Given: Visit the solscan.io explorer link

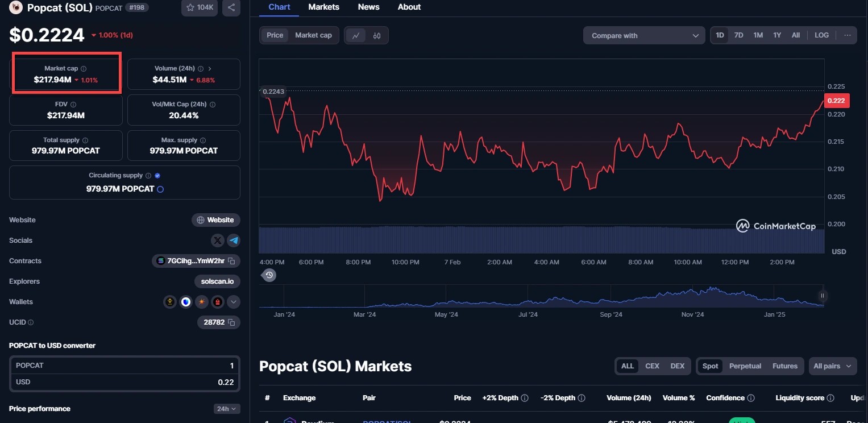Looking at the screenshot, I should [x=217, y=281].
